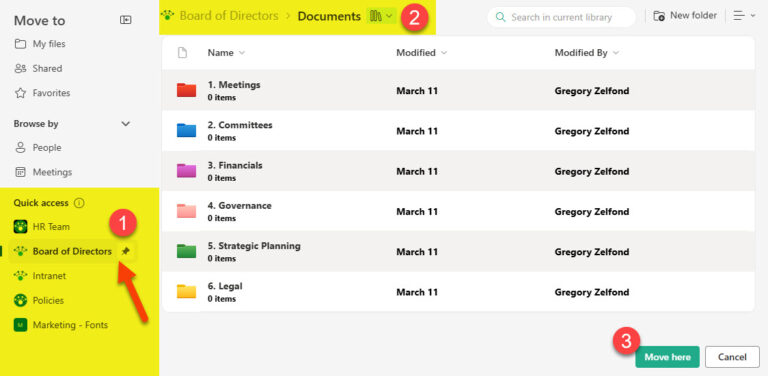Go to Shared label

click(48, 69)
